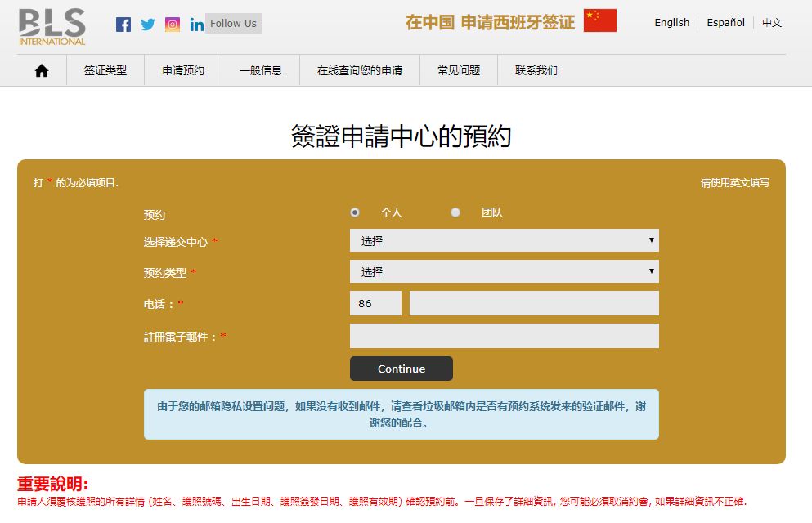Click the 註冊電子郵件 input field

click(x=504, y=336)
